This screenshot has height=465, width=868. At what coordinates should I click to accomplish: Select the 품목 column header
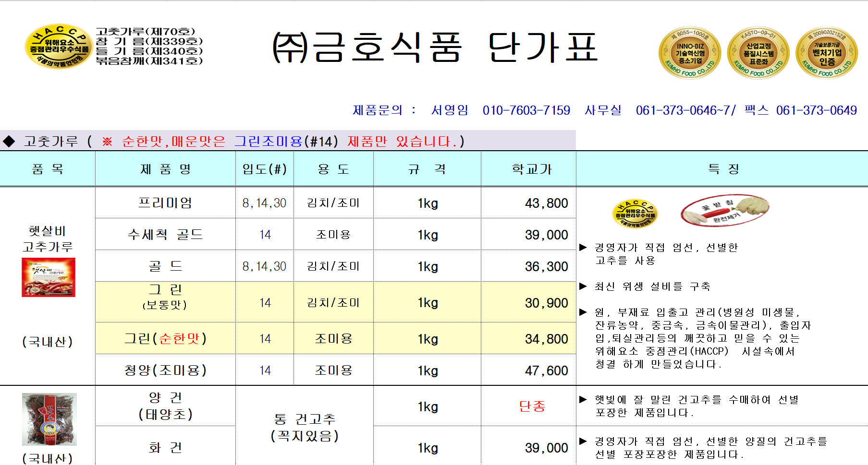pos(48,169)
